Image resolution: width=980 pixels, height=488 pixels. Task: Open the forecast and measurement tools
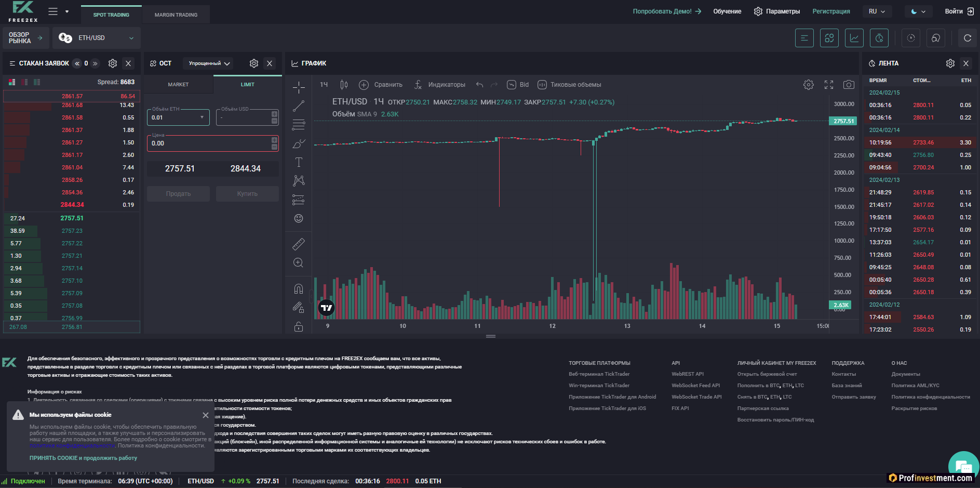click(x=299, y=200)
